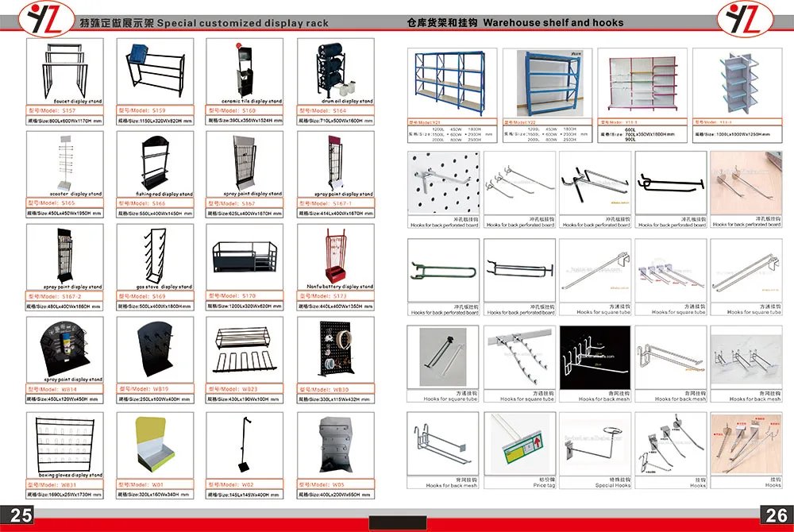This screenshot has width=794, height=532.
Task: Click the YZ logo at top right
Action: pos(745,17)
